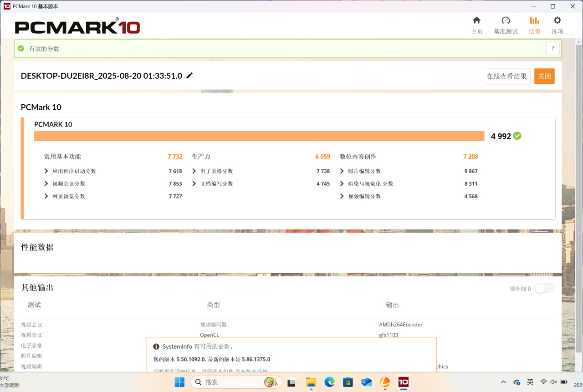Screen dimensions: 583x392
Task: Edit the result name with pencil icon
Action: pyautogui.click(x=189, y=76)
